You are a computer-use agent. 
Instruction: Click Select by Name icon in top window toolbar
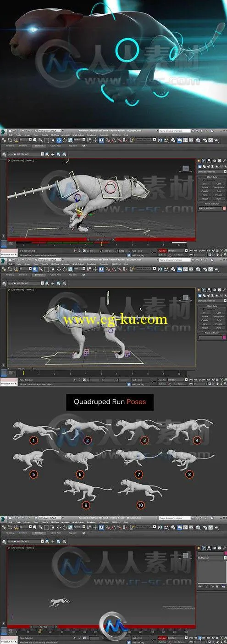click(40, 140)
